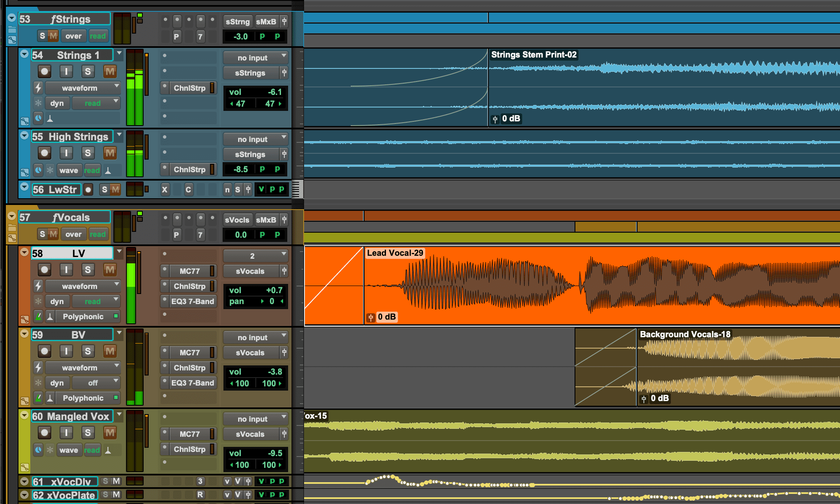The image size is (840, 504).
Task: Click the vertical scrollbar beside the LwStr track
Action: (297, 190)
